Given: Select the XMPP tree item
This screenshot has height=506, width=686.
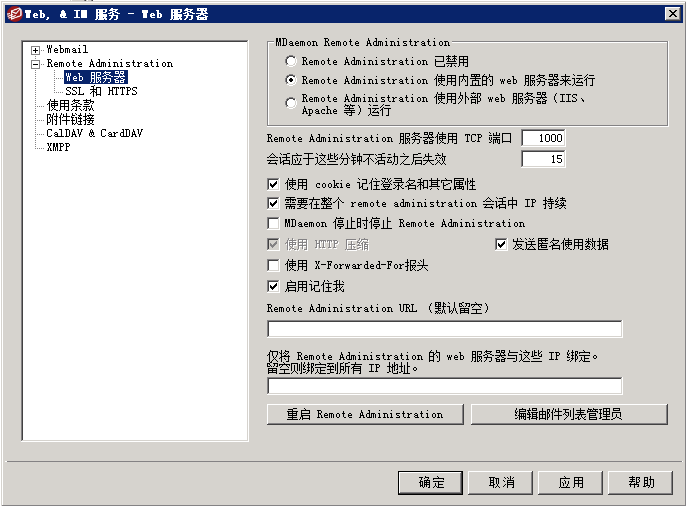Looking at the screenshot, I should tap(58, 147).
